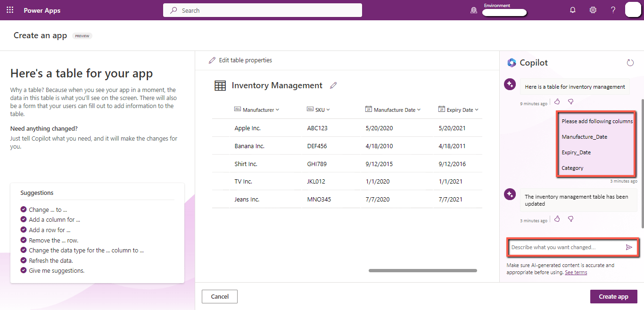Viewport: 644px width, 310px height.
Task: Select the '4/18/2010' date cell
Action: (x=379, y=146)
